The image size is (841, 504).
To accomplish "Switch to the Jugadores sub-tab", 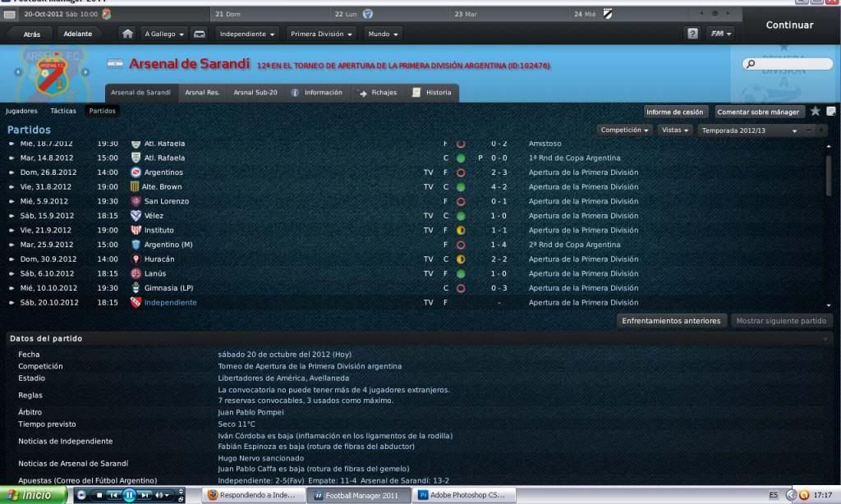I will [x=21, y=111].
